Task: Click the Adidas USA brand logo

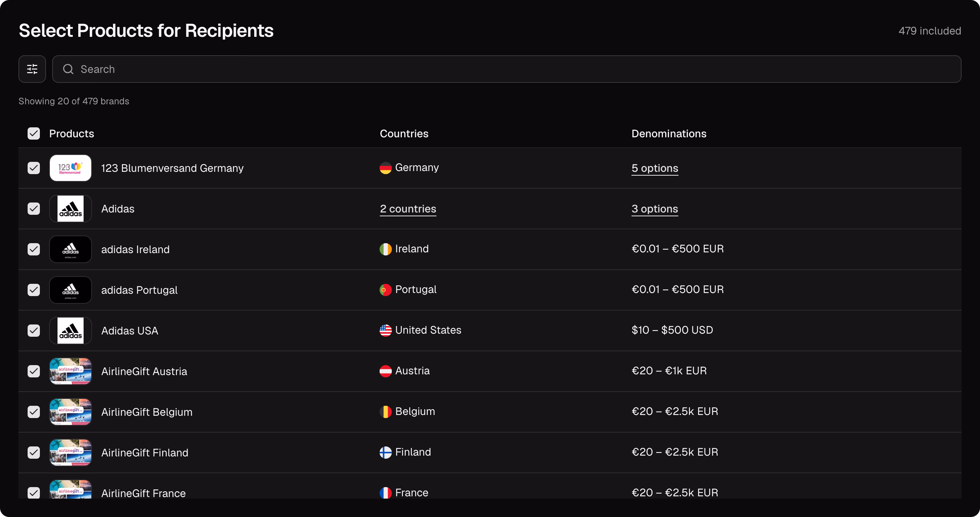Action: click(x=71, y=331)
